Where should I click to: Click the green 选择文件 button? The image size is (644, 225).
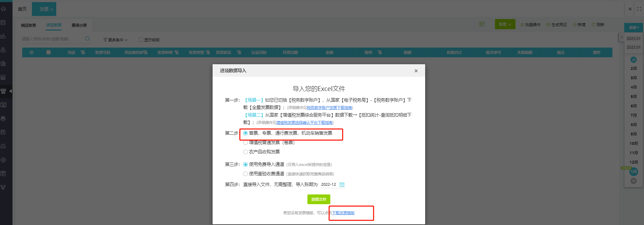click(x=319, y=199)
